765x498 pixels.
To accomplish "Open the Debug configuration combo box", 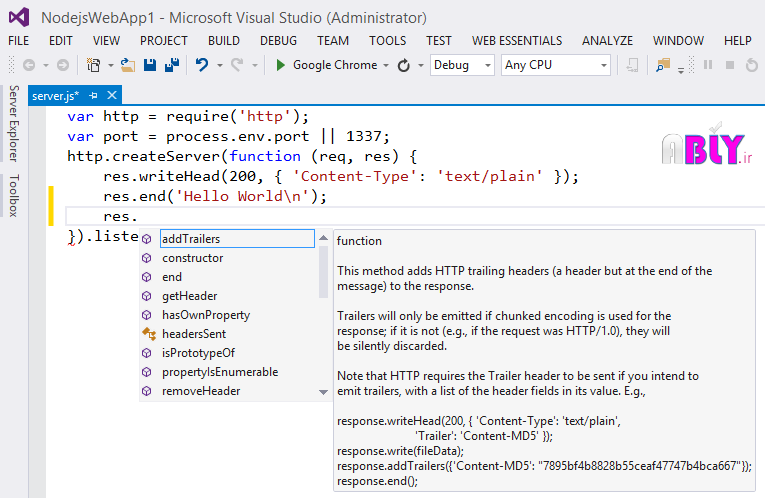I will coord(462,65).
